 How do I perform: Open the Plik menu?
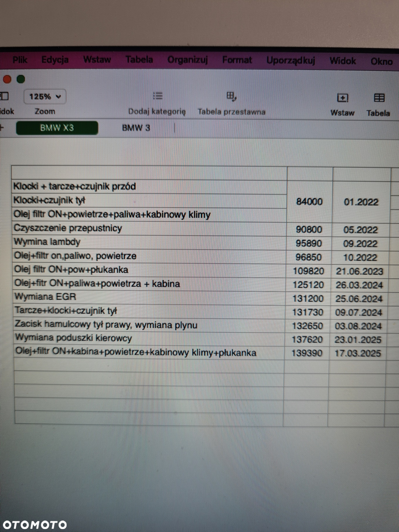(20, 60)
